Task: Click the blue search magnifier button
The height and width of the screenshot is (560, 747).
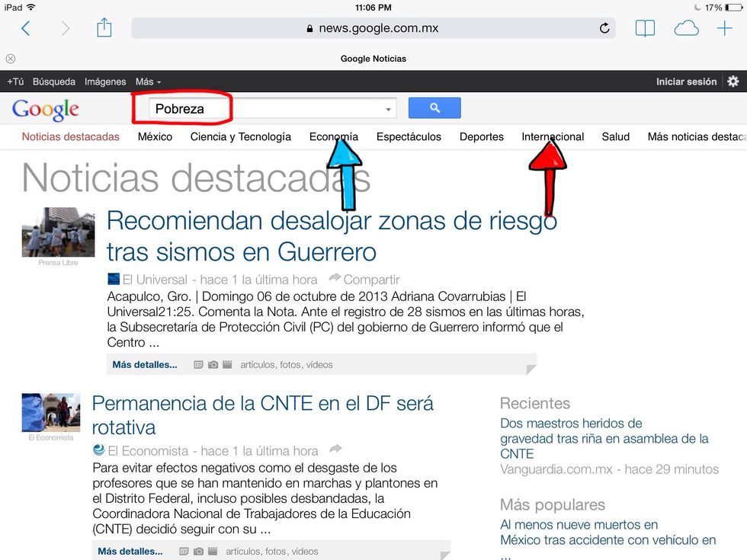Action: click(434, 108)
